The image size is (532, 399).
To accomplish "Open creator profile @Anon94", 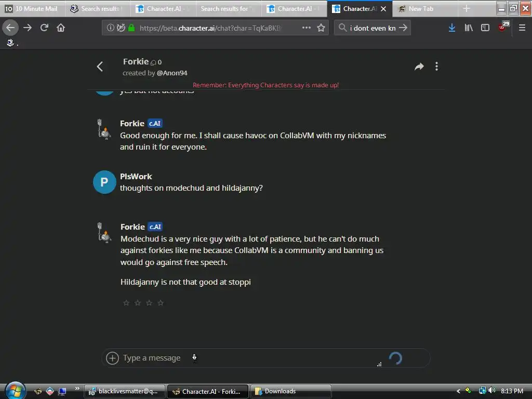I will (172, 73).
